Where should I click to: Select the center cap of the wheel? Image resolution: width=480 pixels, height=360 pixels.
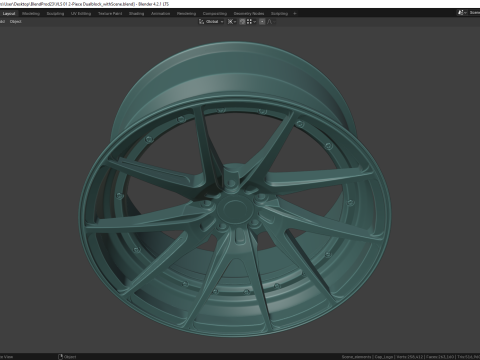(x=235, y=209)
